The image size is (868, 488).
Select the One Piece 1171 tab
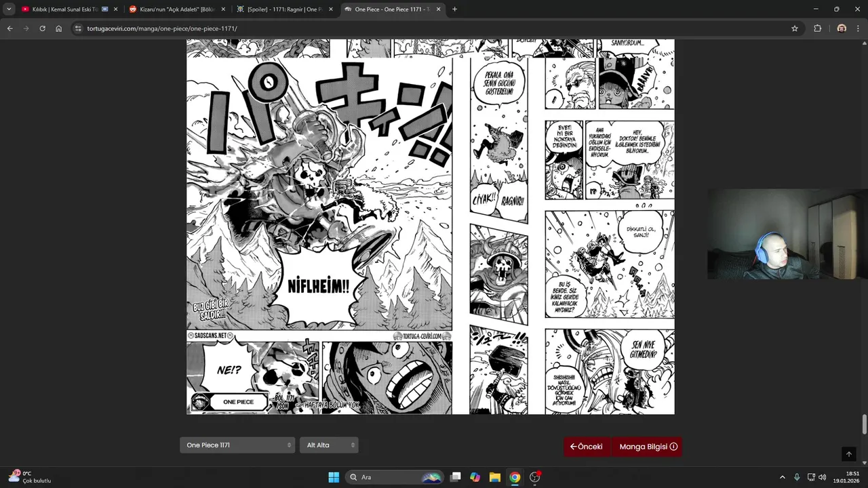(x=392, y=9)
